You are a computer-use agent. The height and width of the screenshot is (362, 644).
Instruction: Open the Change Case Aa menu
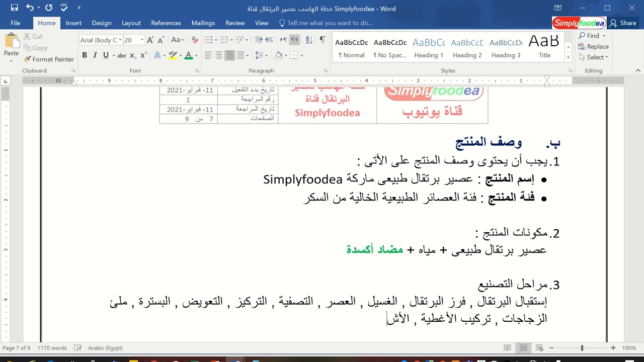[x=177, y=40]
